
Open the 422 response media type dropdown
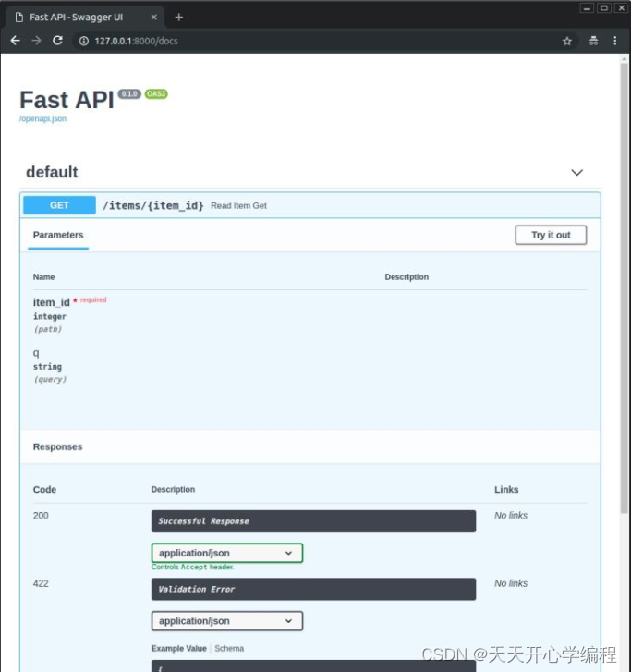226,621
